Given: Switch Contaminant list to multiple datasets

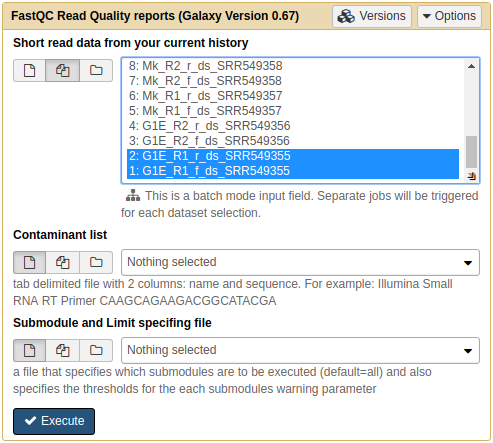Looking at the screenshot, I should pyautogui.click(x=63, y=263).
